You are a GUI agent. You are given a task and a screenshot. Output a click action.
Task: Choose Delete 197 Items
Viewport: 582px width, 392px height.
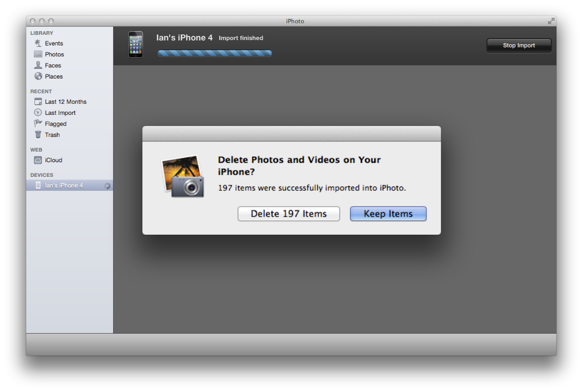(x=289, y=214)
